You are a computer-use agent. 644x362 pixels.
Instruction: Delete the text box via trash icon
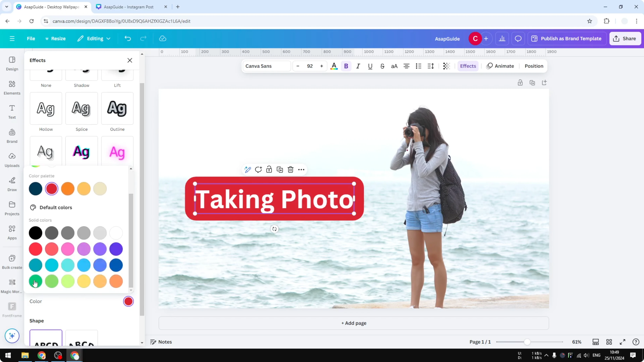pyautogui.click(x=290, y=169)
